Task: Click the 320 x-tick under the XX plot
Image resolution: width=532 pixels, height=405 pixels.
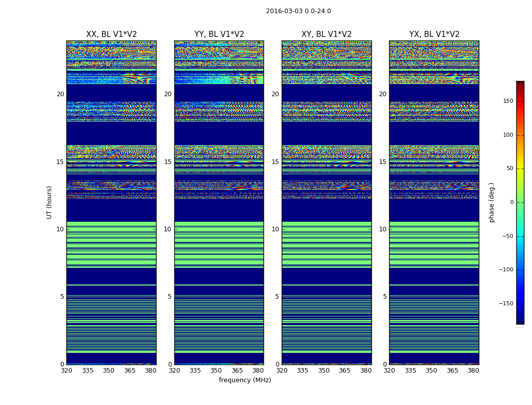Action: [66, 371]
